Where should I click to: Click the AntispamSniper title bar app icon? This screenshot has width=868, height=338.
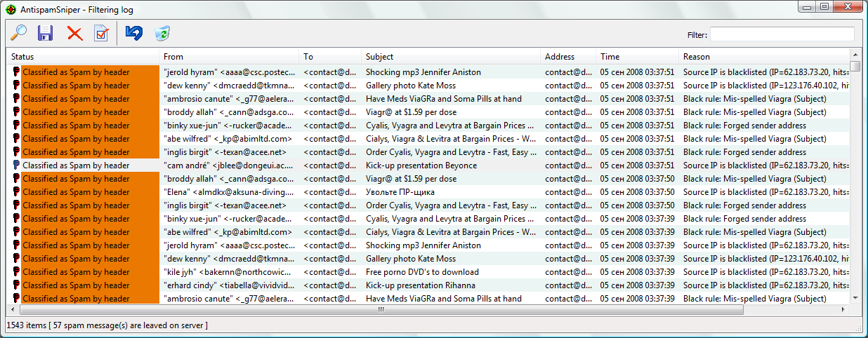click(x=10, y=9)
